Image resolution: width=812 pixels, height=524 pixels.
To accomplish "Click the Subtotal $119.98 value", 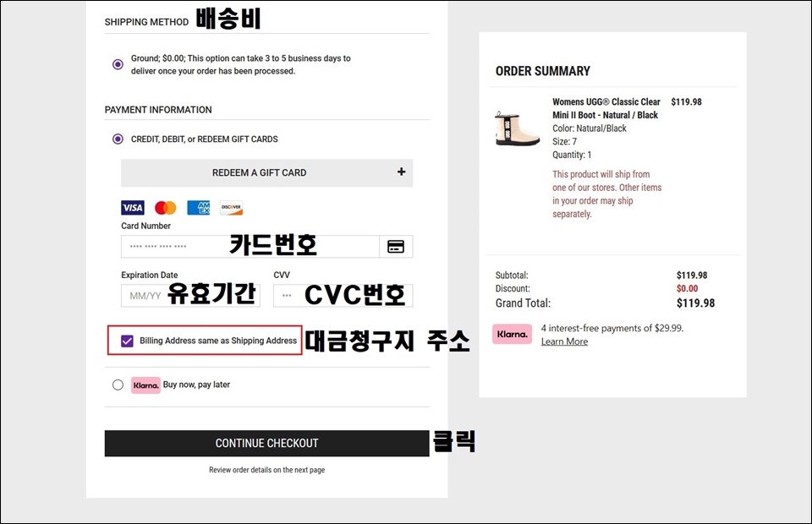I will click(x=692, y=276).
